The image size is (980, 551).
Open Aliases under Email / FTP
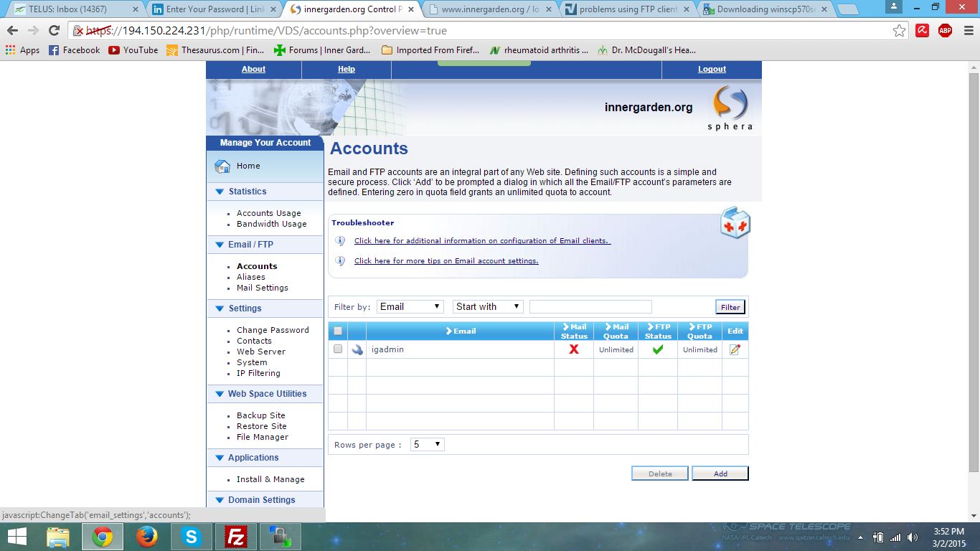pos(251,277)
